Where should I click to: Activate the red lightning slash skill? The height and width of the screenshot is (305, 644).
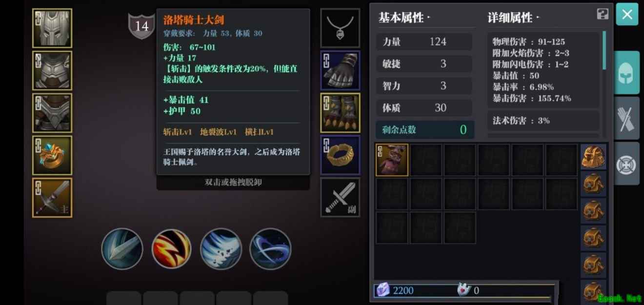click(x=171, y=249)
